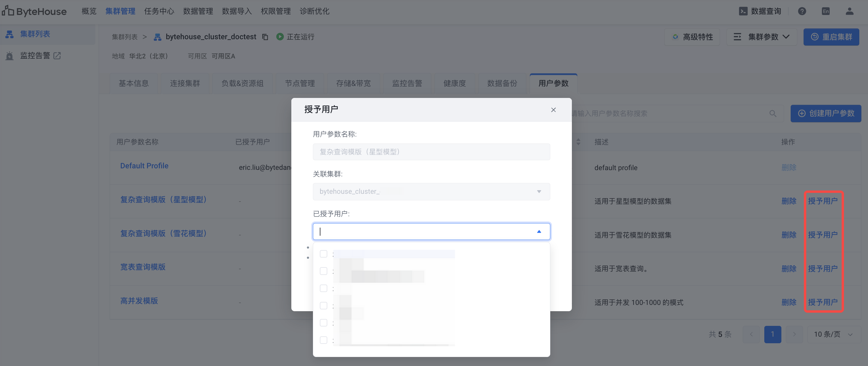Check the third user checkbox in dropdown list
This screenshot has height=366, width=868.
point(323,288)
